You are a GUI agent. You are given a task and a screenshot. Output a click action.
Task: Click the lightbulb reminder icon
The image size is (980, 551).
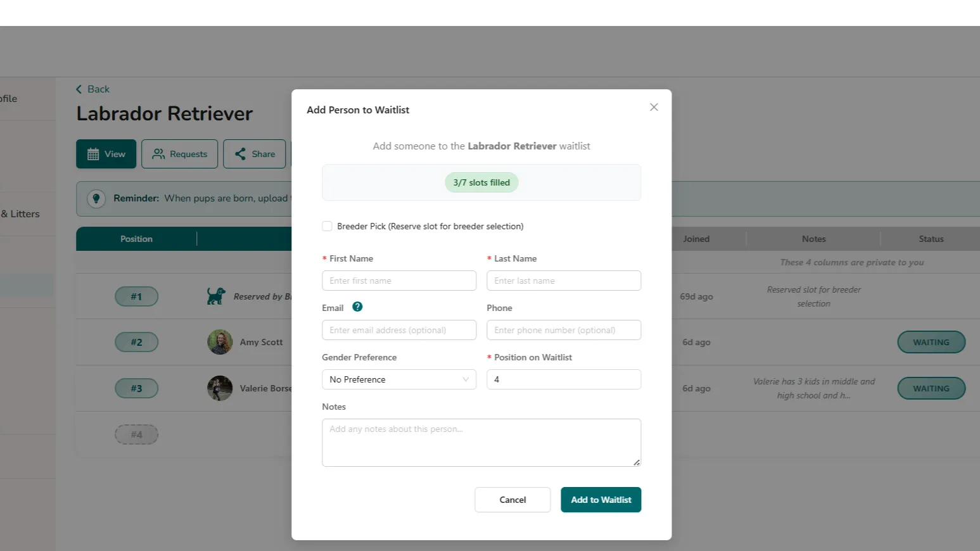click(96, 198)
